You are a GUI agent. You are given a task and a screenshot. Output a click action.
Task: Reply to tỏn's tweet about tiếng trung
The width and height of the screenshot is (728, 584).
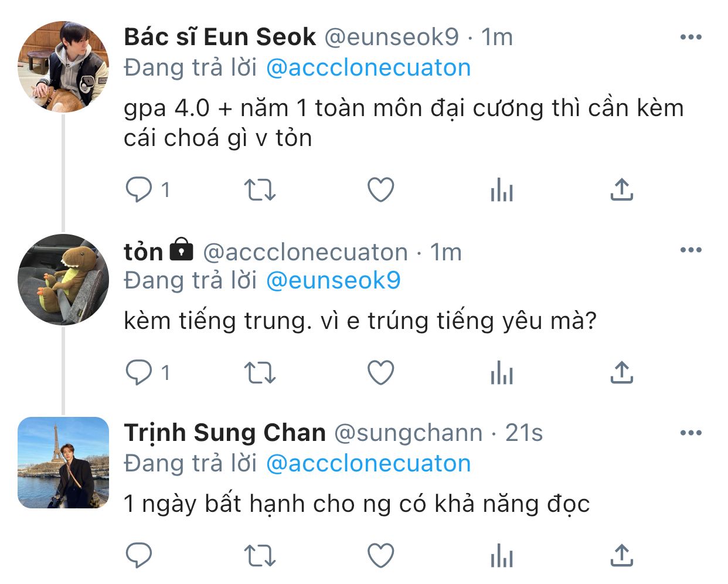pyautogui.click(x=139, y=372)
